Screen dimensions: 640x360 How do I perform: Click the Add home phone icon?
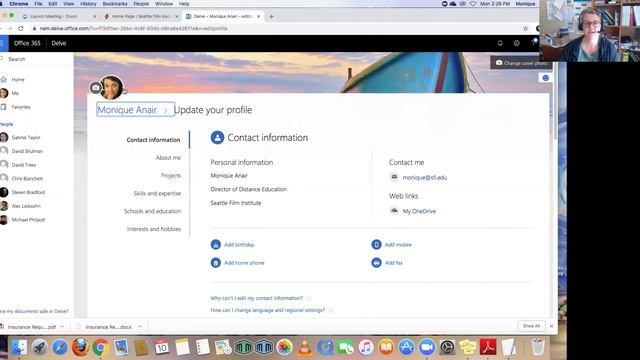coord(216,263)
